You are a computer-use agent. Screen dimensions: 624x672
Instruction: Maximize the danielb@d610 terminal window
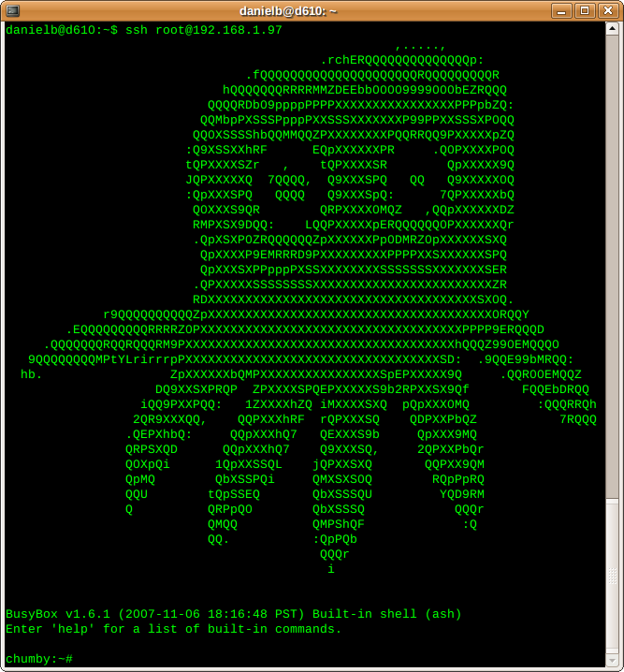(x=585, y=10)
